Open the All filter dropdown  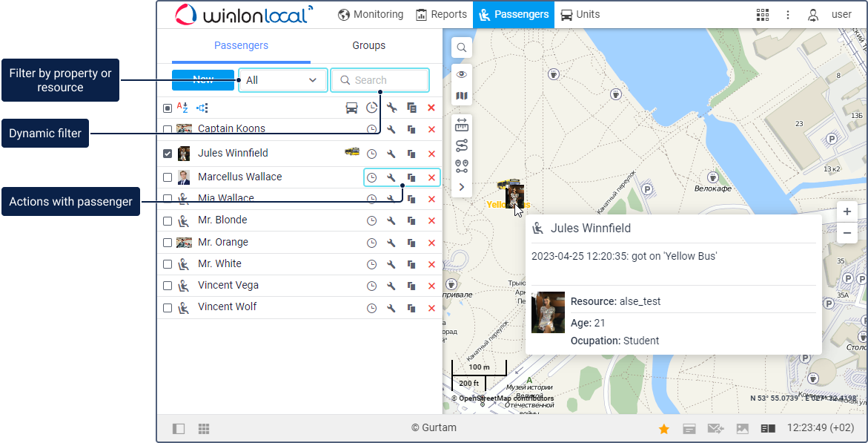point(282,80)
